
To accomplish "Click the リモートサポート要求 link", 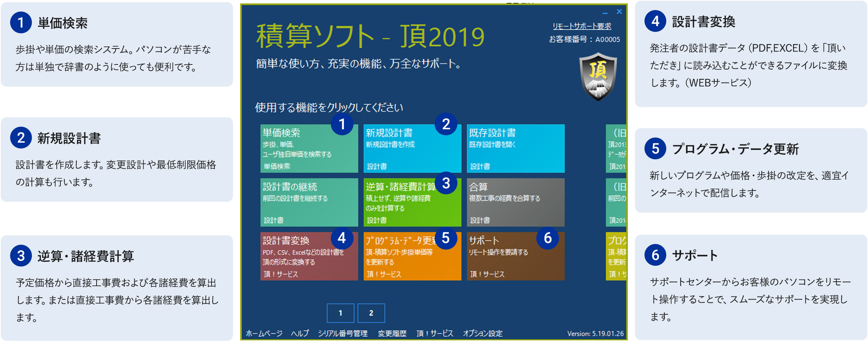I will [x=582, y=26].
